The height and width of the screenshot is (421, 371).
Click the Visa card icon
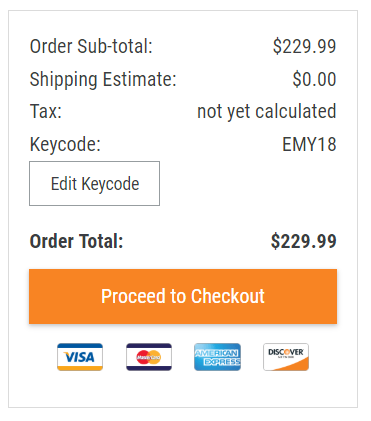pos(80,357)
